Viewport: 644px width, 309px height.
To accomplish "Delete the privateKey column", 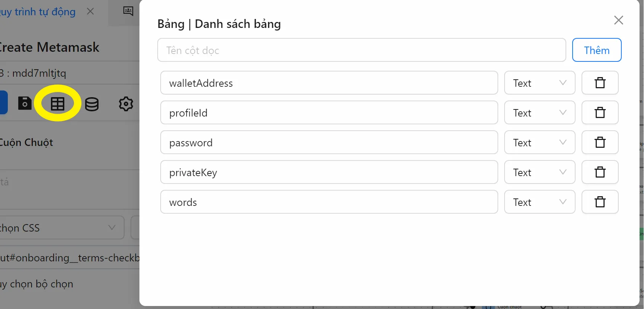I will click(x=600, y=172).
